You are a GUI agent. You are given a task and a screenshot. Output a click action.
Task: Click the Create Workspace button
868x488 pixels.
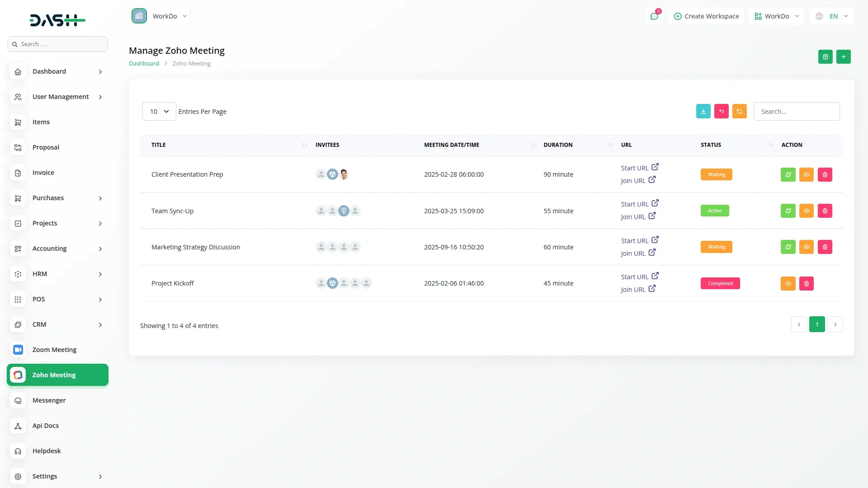click(x=706, y=16)
